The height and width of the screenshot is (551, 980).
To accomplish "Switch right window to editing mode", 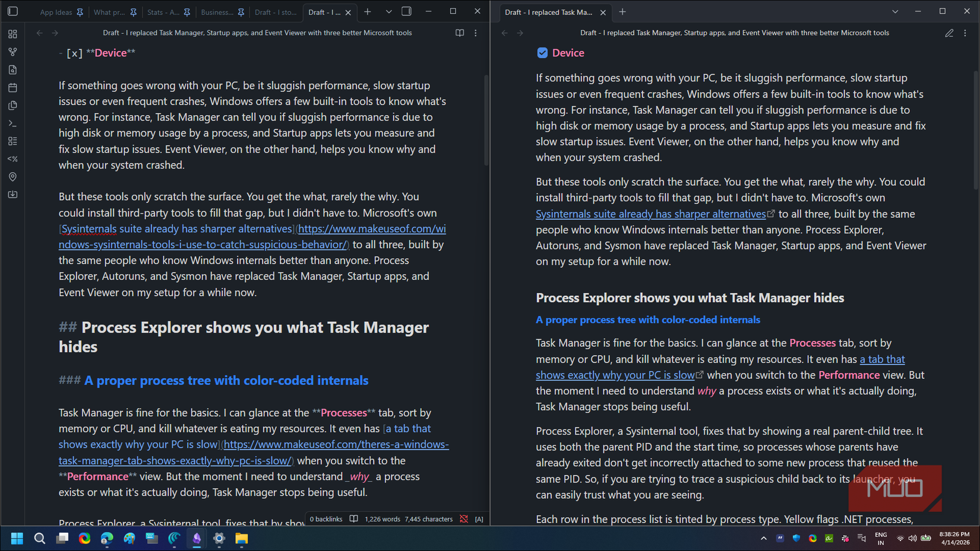I will tap(949, 33).
